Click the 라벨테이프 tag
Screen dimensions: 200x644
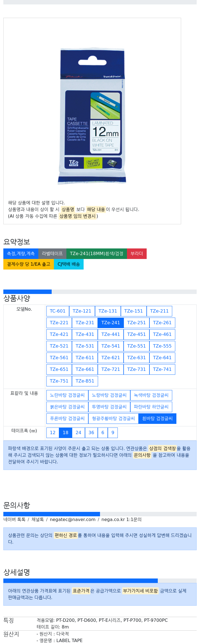(52, 254)
